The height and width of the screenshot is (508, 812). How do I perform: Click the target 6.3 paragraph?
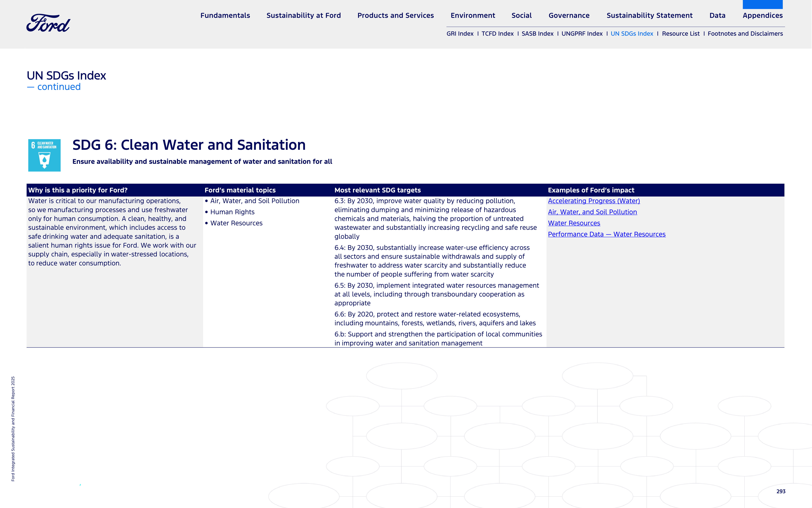435,219
